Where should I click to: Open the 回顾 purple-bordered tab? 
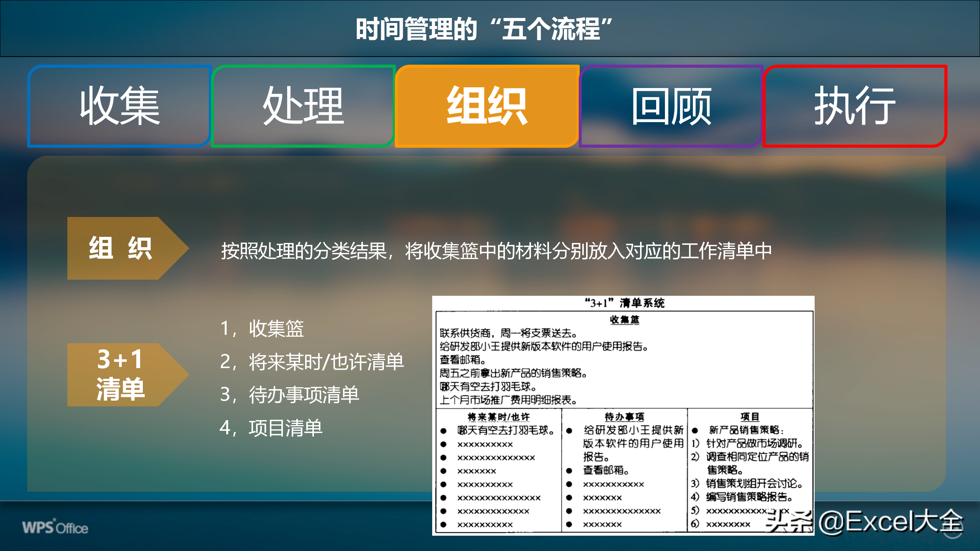click(671, 106)
